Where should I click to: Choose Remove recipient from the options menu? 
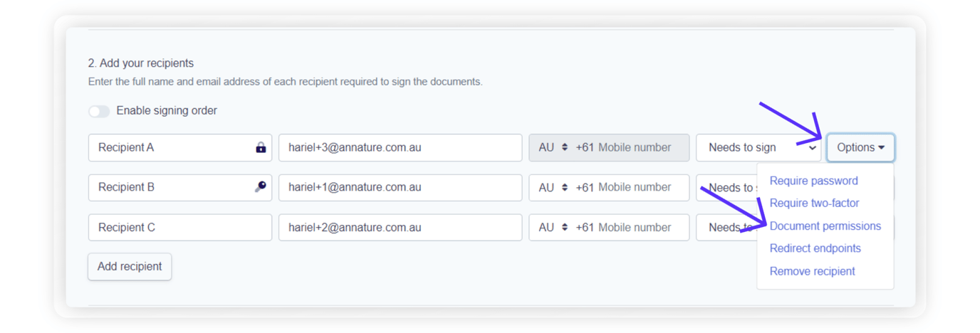(812, 271)
